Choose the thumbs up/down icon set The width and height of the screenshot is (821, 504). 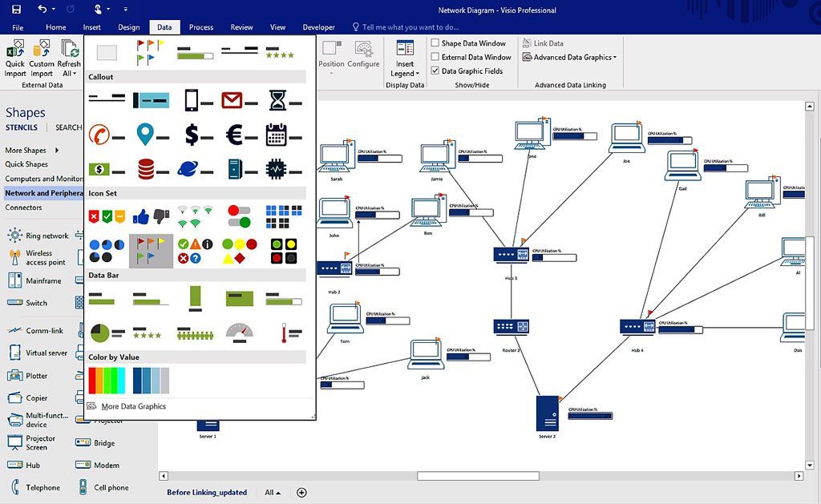[x=150, y=216]
